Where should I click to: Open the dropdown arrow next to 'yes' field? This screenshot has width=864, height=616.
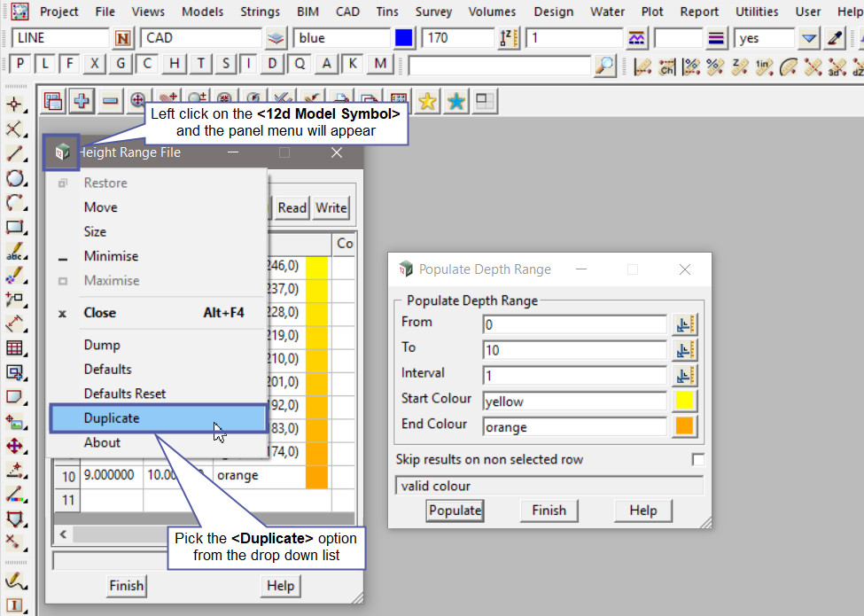tap(808, 38)
